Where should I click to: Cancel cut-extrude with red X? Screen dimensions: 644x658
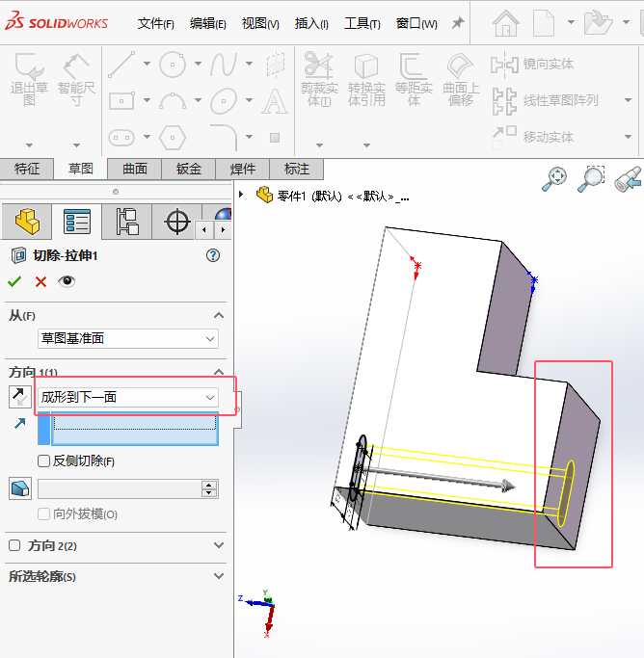(x=40, y=281)
